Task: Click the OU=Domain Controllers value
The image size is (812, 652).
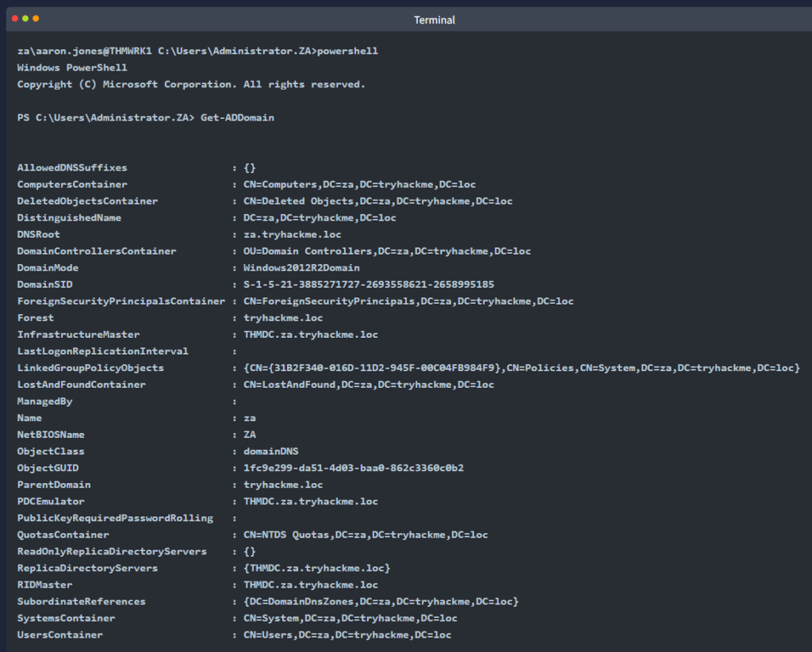Action: point(387,251)
